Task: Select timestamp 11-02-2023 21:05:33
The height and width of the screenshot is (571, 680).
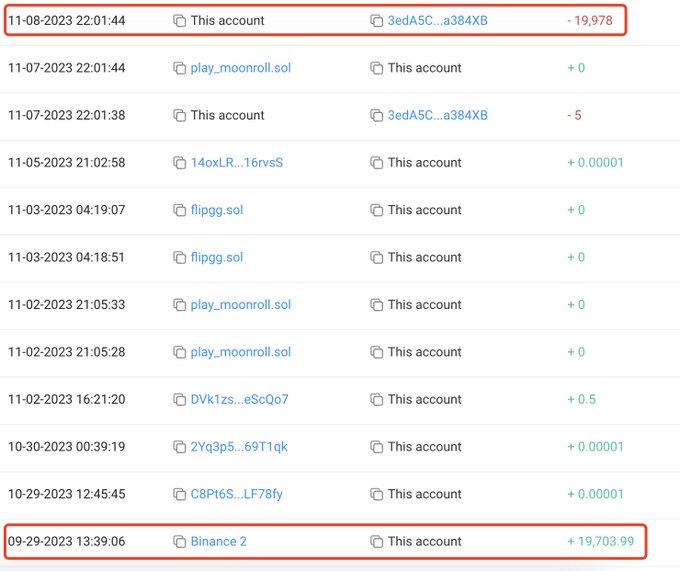Action: 67,305
